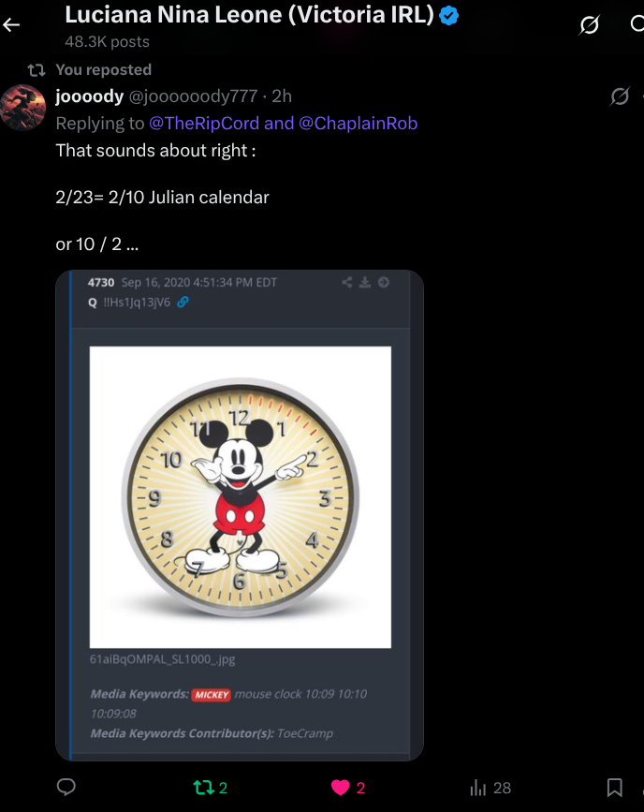Image resolution: width=644 pixels, height=812 pixels.
Task: Visit @TheRipCord mention link
Action: click(x=204, y=124)
